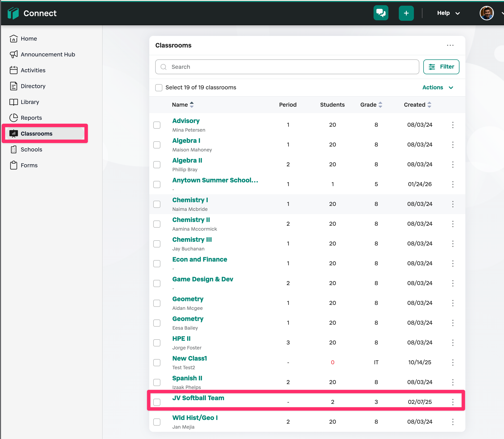Click teacher name Jorge Foster
This screenshot has height=439, width=504.
point(187,348)
